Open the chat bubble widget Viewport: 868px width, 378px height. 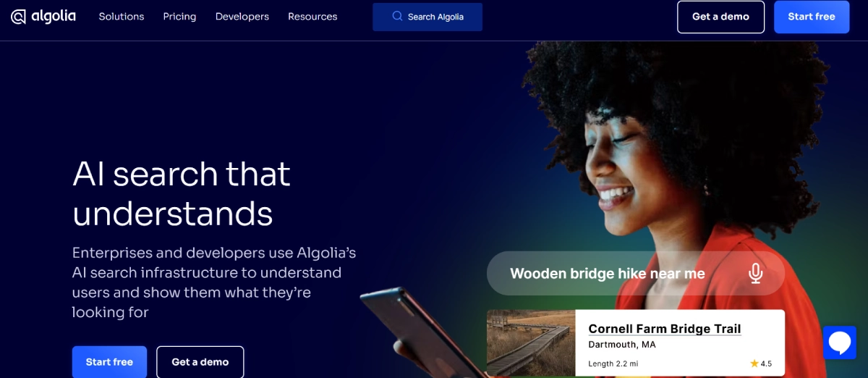(839, 343)
